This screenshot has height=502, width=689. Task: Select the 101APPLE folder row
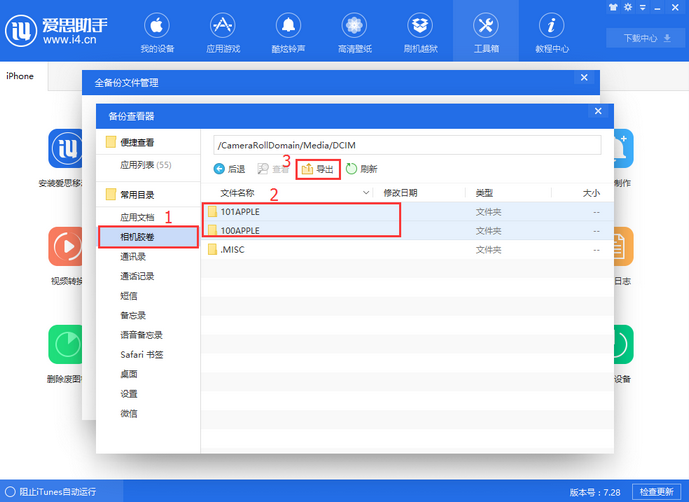[240, 212]
